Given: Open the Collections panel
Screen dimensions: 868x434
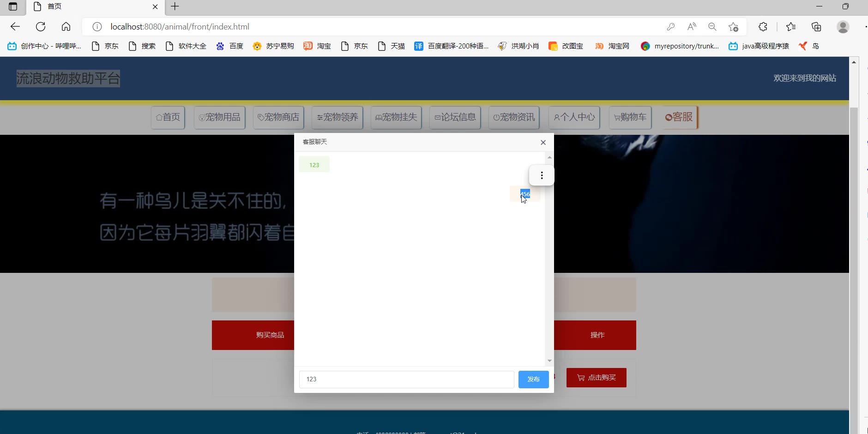Looking at the screenshot, I should point(816,27).
